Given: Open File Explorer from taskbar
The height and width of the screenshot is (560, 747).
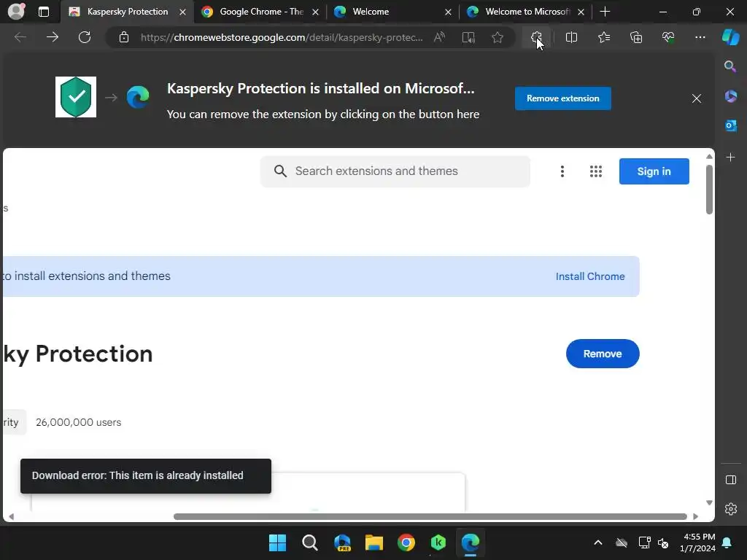Looking at the screenshot, I should 374,542.
